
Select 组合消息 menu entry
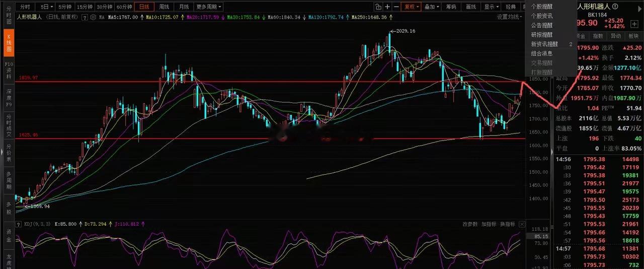[x=542, y=53]
